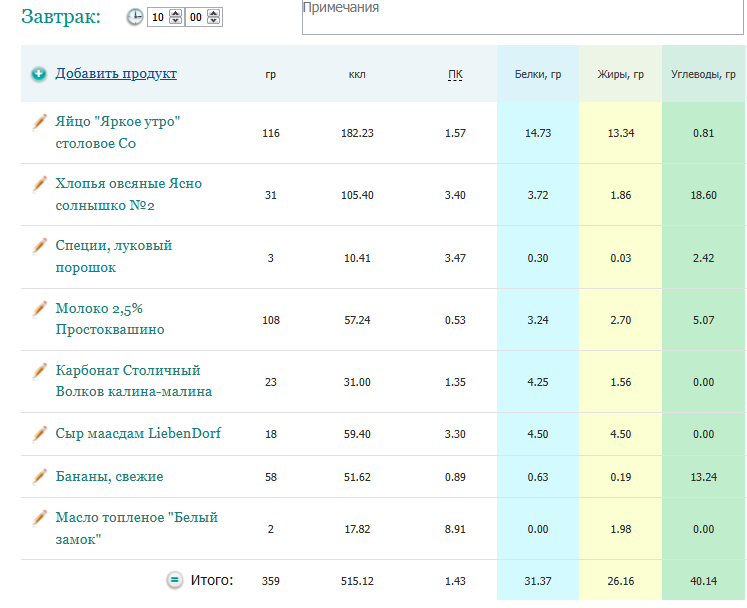This screenshot has width=747, height=608.
Task: Increase the breakfast minutes value
Action: (214, 13)
